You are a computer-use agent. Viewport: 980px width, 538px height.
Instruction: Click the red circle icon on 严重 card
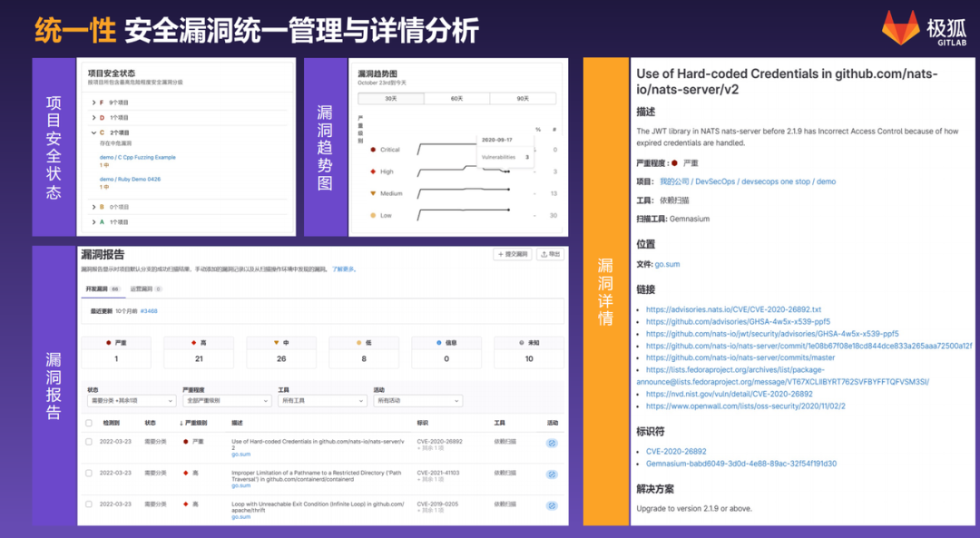click(109, 342)
